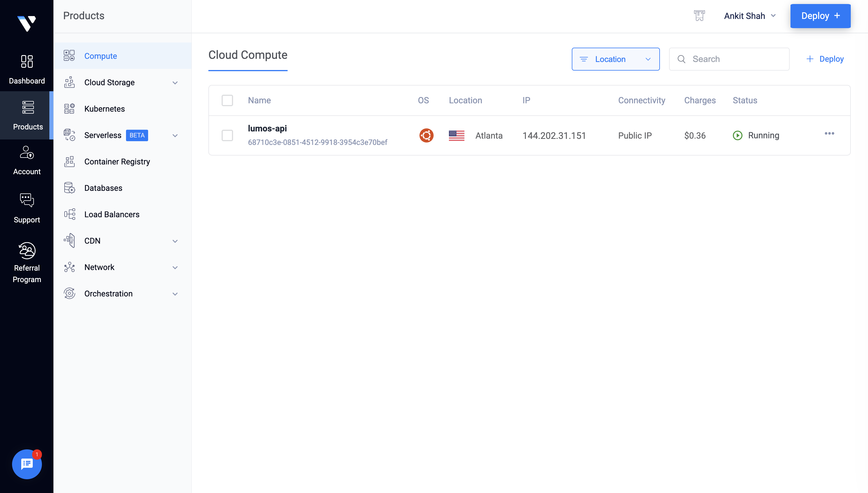Open the Account section icon

click(27, 153)
